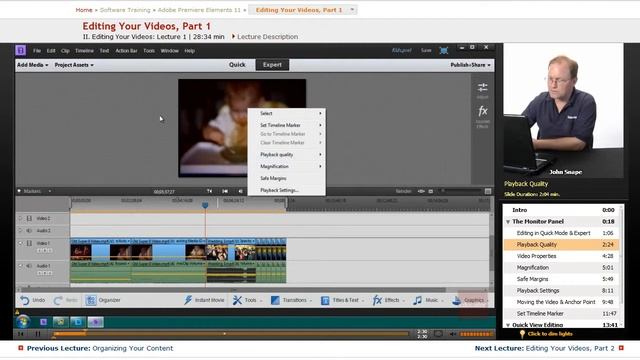Toggle Video 2 track visibility film icon
This screenshot has height=360, width=640.
(29, 218)
